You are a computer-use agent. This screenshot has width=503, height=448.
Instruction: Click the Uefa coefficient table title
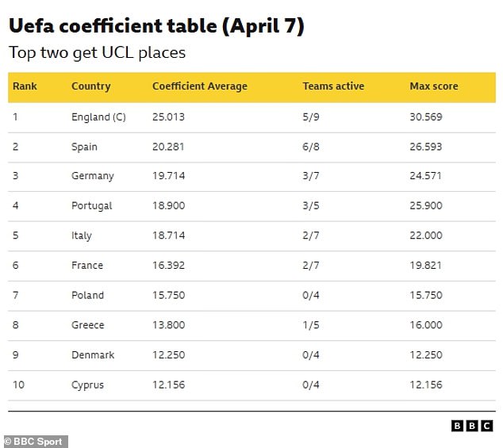click(156, 26)
